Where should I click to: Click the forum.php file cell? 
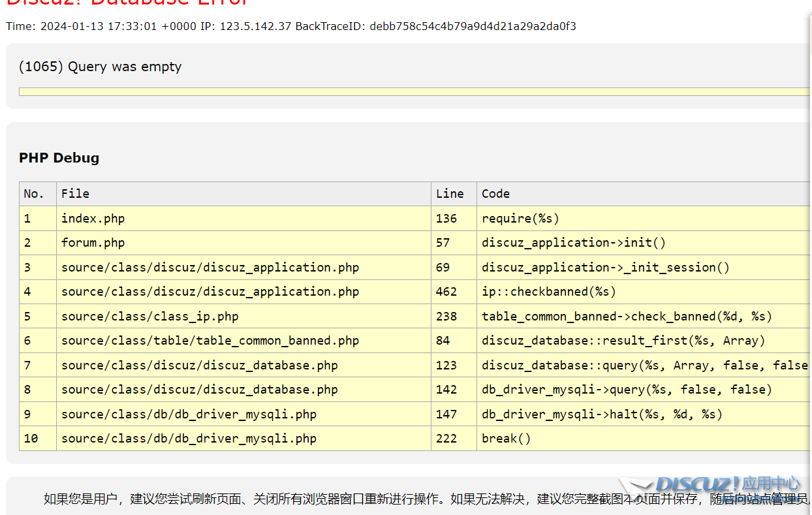[x=93, y=243]
